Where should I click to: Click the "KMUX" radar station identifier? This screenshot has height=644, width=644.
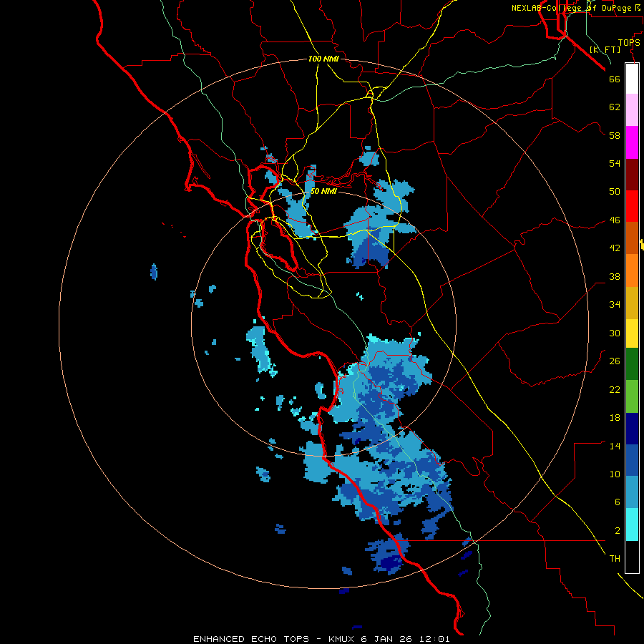[x=342, y=639]
